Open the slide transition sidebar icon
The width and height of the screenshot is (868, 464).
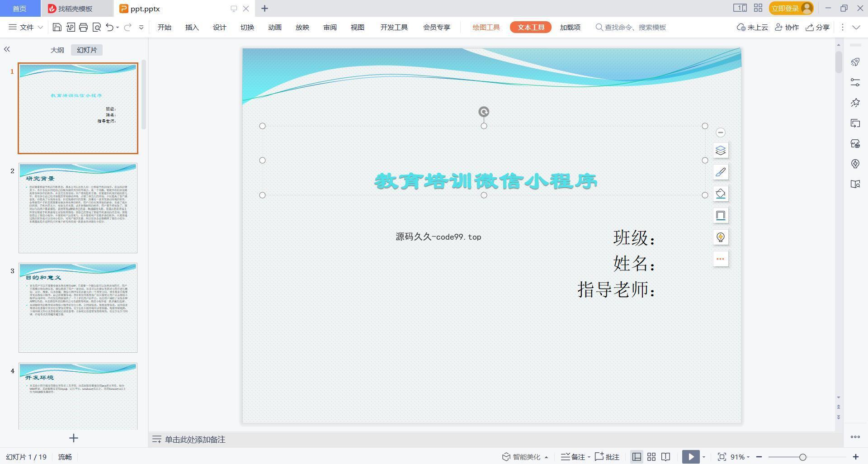point(855,123)
